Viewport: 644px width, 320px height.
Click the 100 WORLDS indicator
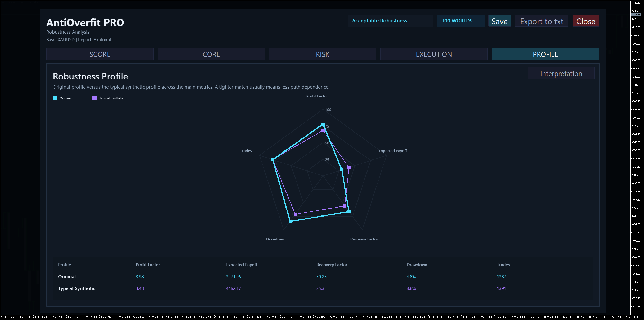click(461, 21)
